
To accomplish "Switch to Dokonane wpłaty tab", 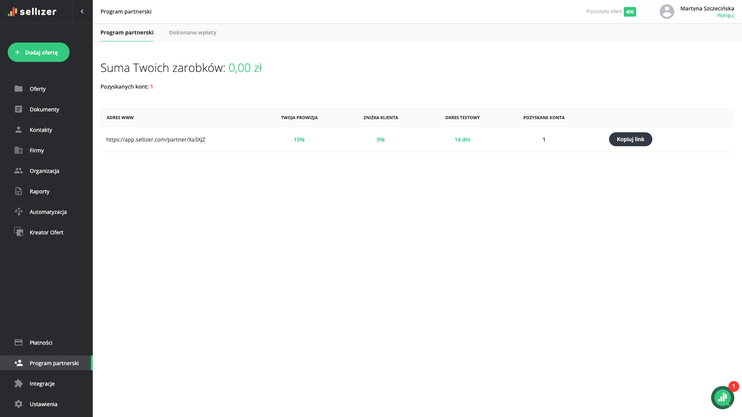I will coord(193,33).
